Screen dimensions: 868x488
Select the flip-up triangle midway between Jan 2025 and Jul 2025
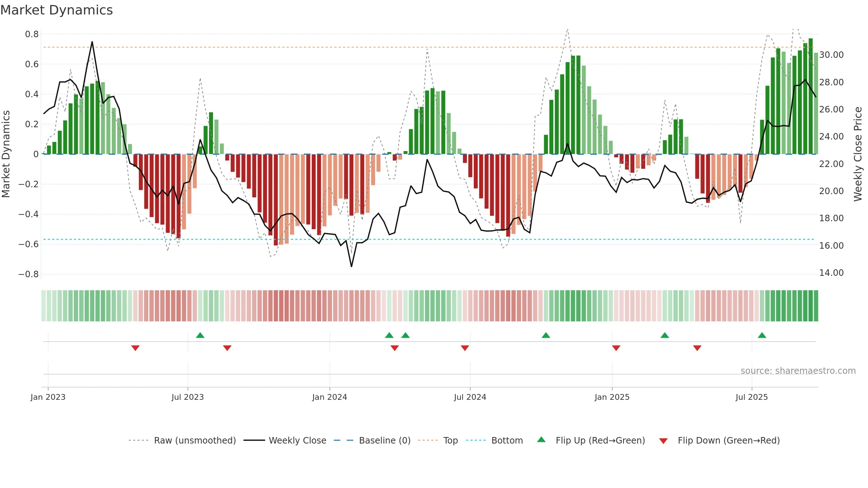[x=665, y=335]
